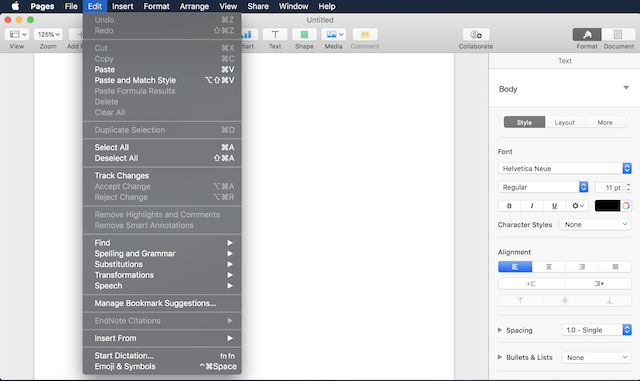Open the Bullets & Lists None dropdown
Image resolution: width=640 pixels, height=381 pixels.
click(597, 357)
